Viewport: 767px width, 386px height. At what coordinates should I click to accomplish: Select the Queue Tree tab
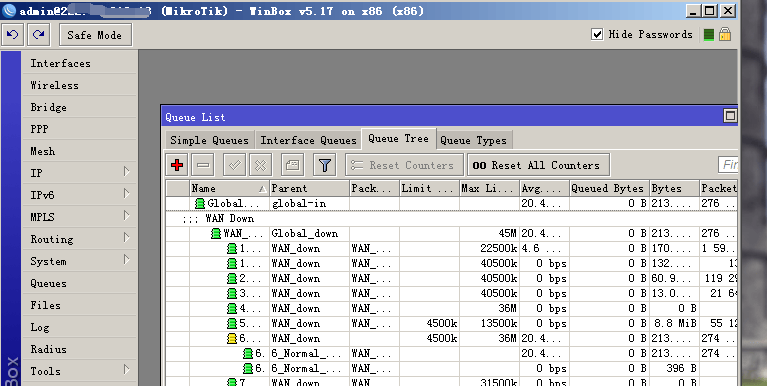click(x=398, y=138)
